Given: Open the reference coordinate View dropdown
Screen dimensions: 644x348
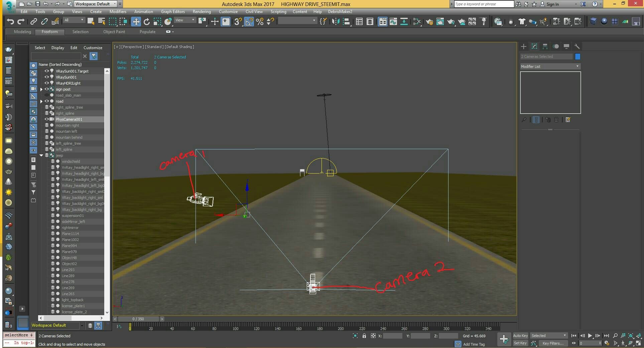Looking at the screenshot, I should click(x=185, y=20).
